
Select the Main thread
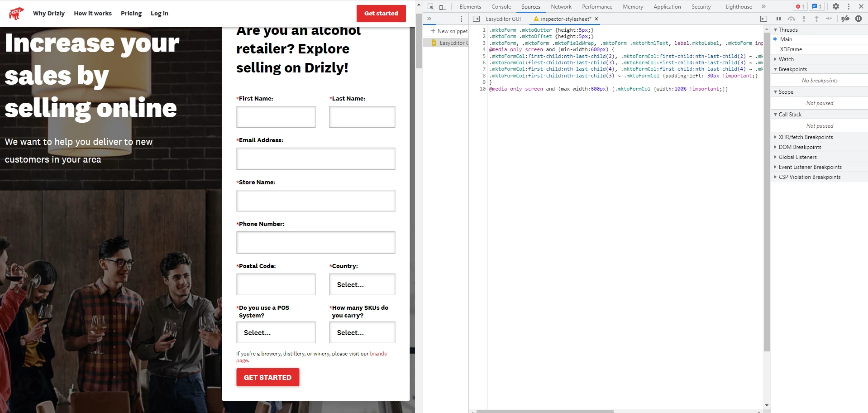click(820, 39)
